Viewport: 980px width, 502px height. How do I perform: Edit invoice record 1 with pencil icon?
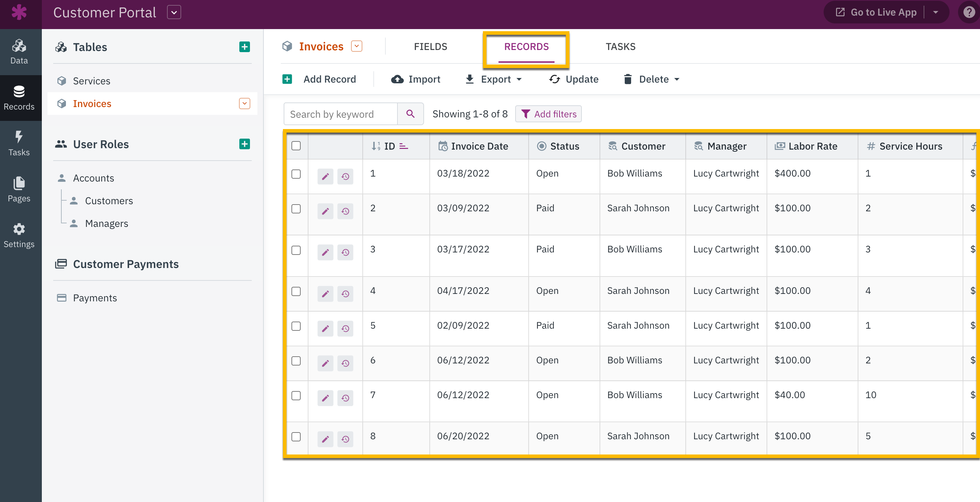[x=325, y=177]
